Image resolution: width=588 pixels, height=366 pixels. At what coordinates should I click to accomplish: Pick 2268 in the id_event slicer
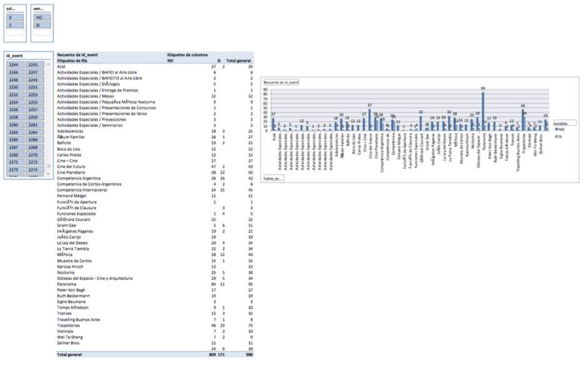35,147
